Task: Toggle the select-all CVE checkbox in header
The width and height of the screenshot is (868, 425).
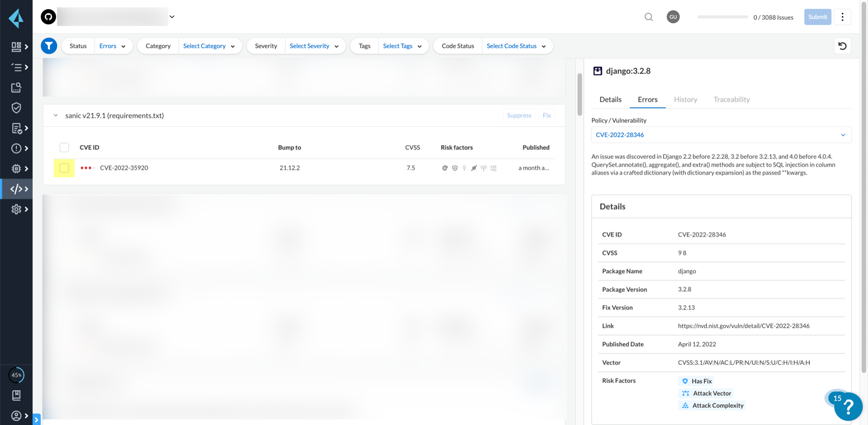Action: point(64,147)
